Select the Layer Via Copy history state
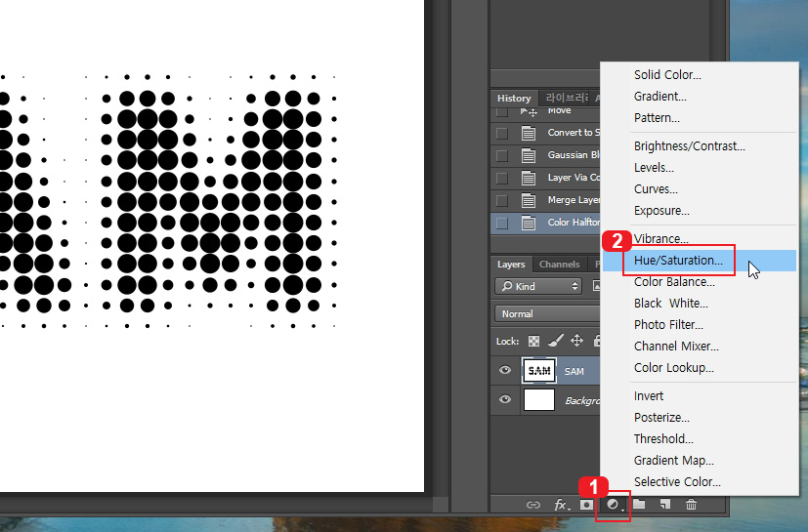The width and height of the screenshot is (808, 532). click(x=545, y=179)
